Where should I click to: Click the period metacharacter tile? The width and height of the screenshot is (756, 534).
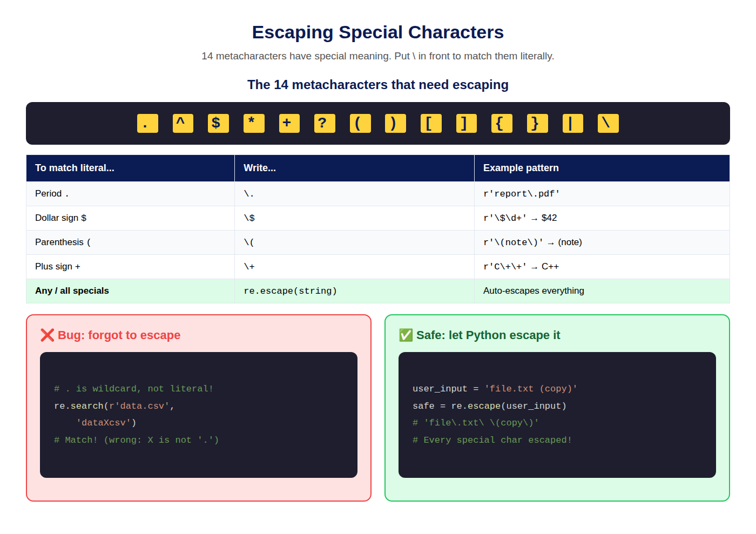[x=147, y=123]
